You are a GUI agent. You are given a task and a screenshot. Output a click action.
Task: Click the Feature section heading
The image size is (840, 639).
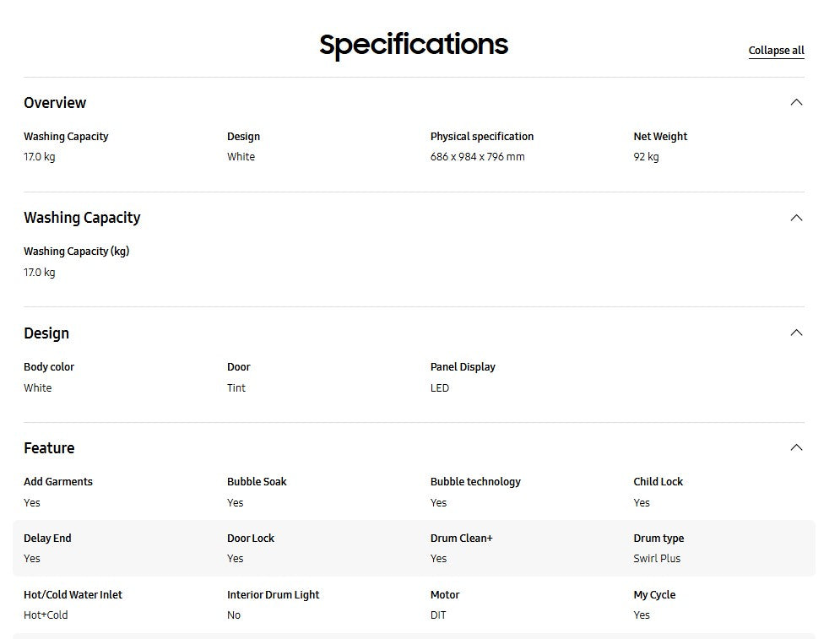(49, 448)
